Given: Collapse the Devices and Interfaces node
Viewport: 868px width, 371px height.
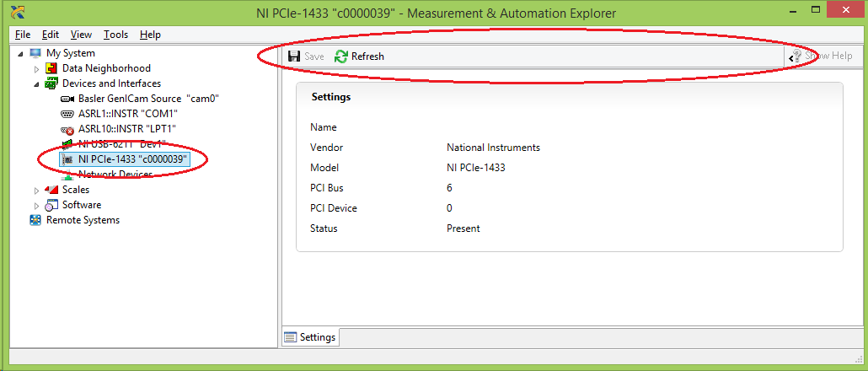Looking at the screenshot, I should (x=37, y=84).
